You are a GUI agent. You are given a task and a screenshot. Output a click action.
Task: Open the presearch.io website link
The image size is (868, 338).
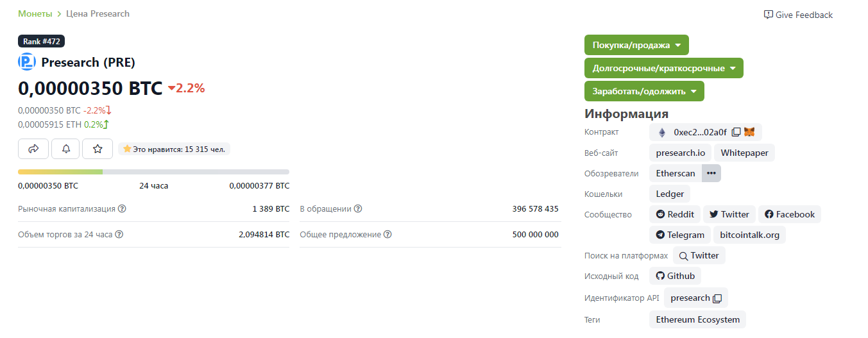[680, 153]
